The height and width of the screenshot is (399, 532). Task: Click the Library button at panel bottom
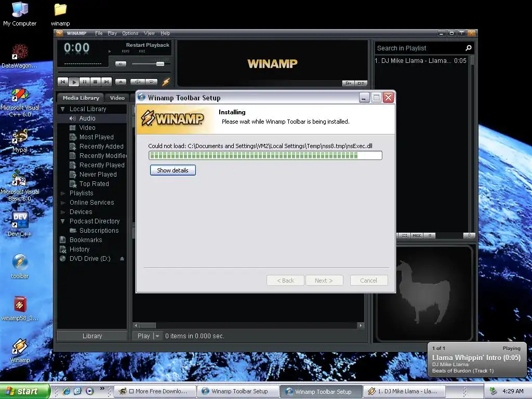click(x=92, y=336)
